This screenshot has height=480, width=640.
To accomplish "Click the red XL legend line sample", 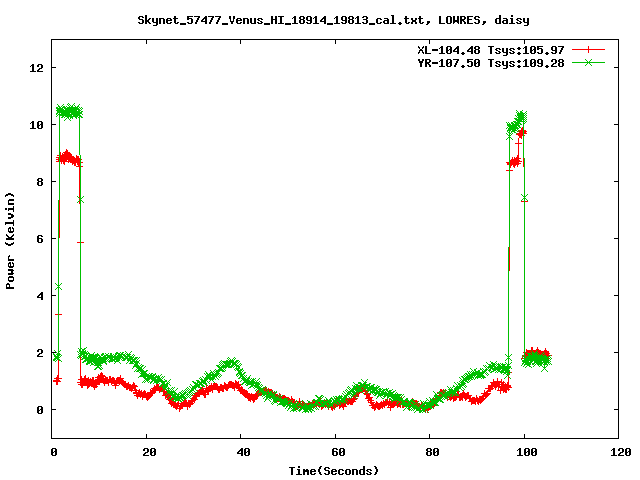I will click(588, 50).
